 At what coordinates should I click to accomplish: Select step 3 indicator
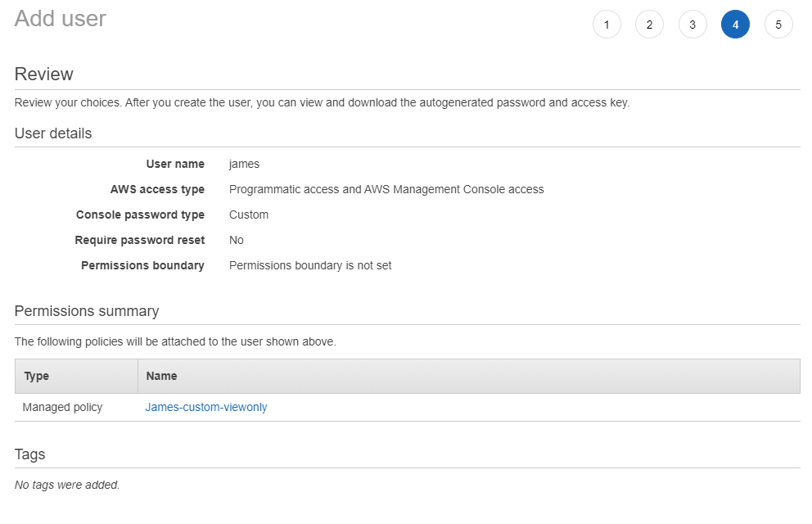click(692, 25)
